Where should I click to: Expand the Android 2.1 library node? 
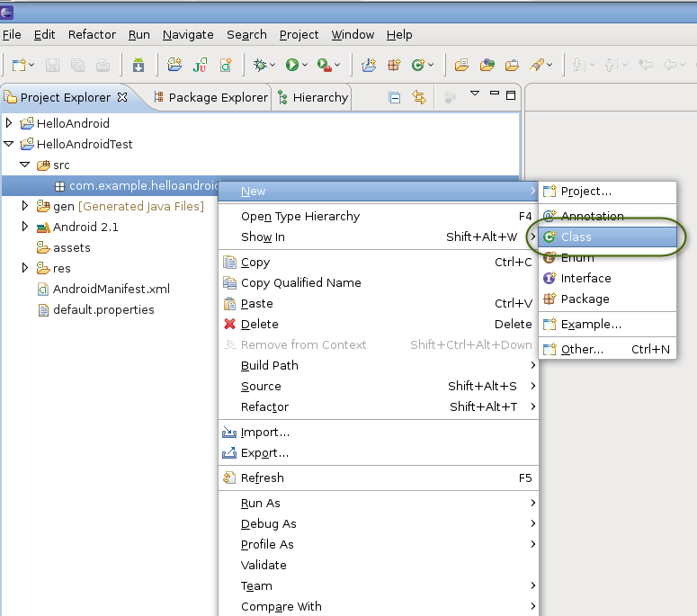click(26, 227)
